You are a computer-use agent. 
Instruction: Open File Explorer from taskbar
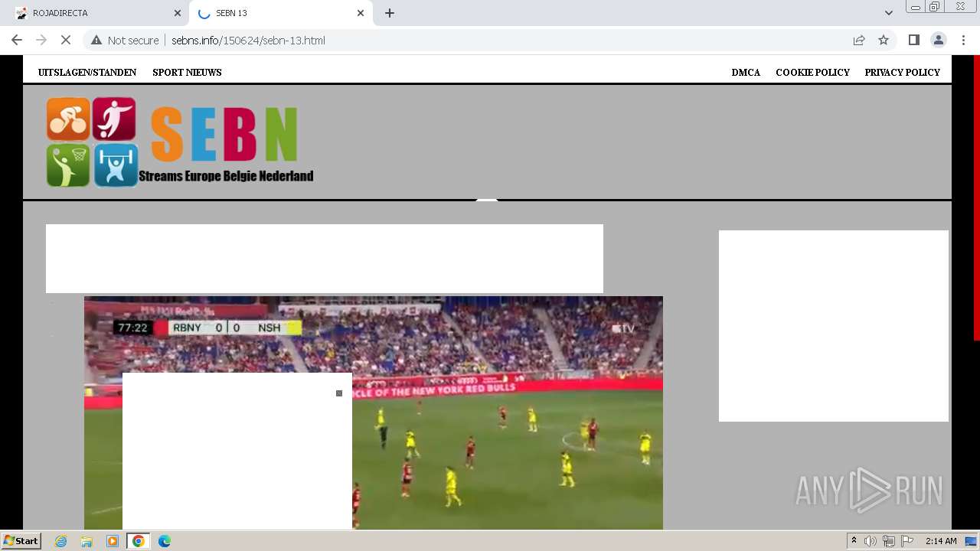(x=87, y=541)
